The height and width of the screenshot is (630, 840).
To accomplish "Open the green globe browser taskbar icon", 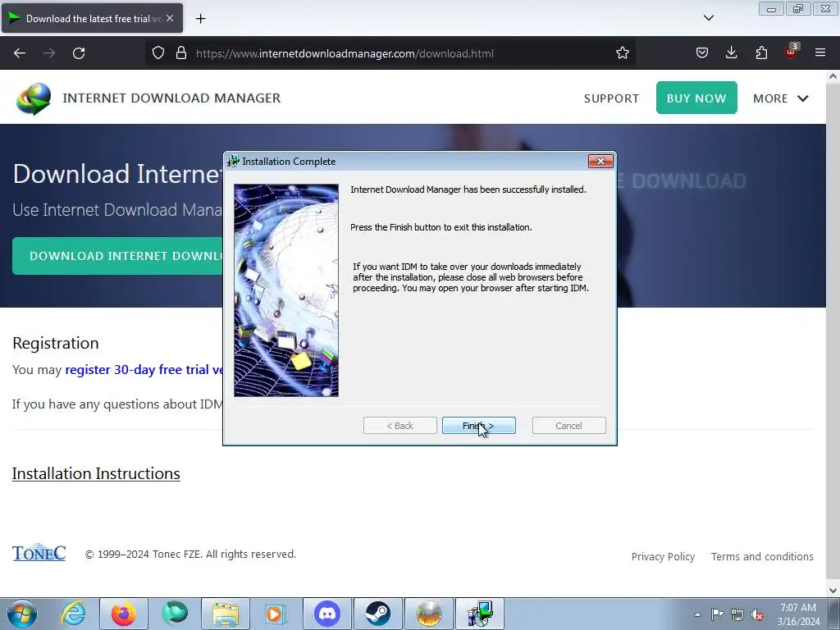I will [x=175, y=614].
